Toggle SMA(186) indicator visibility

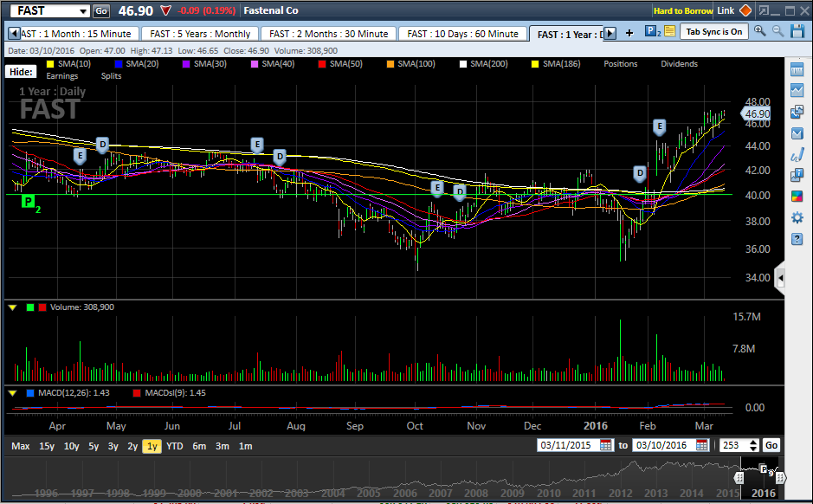[556, 64]
